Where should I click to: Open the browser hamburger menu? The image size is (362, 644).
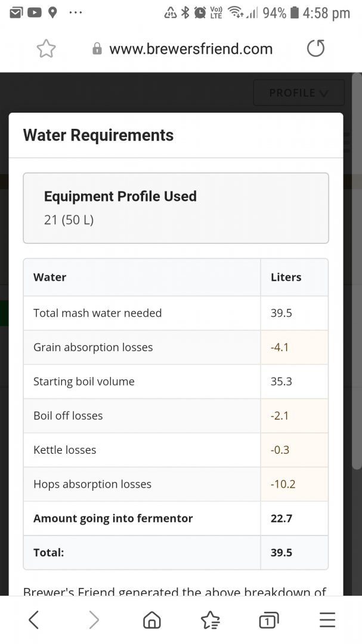coord(327,620)
